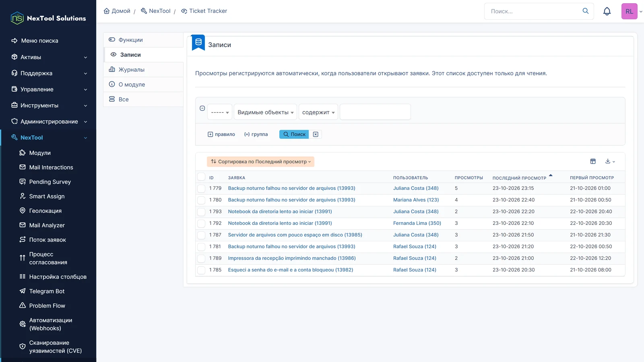644x362 pixels.
Task: Clear search criteria with the X icon
Action: 316,134
